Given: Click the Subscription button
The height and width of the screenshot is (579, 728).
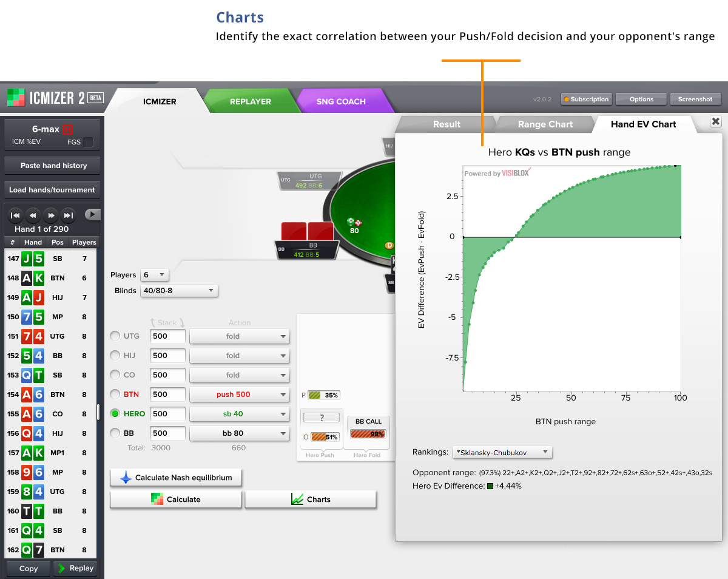Looking at the screenshot, I should (585, 99).
